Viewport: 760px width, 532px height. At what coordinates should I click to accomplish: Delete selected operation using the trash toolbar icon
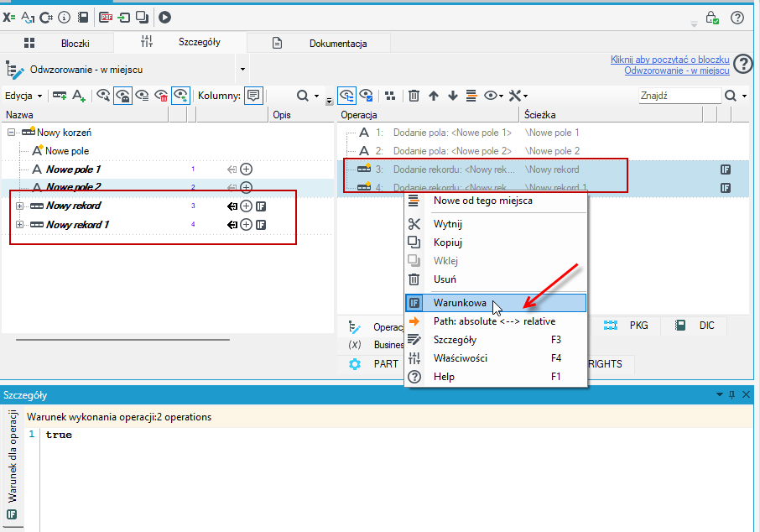coord(414,96)
